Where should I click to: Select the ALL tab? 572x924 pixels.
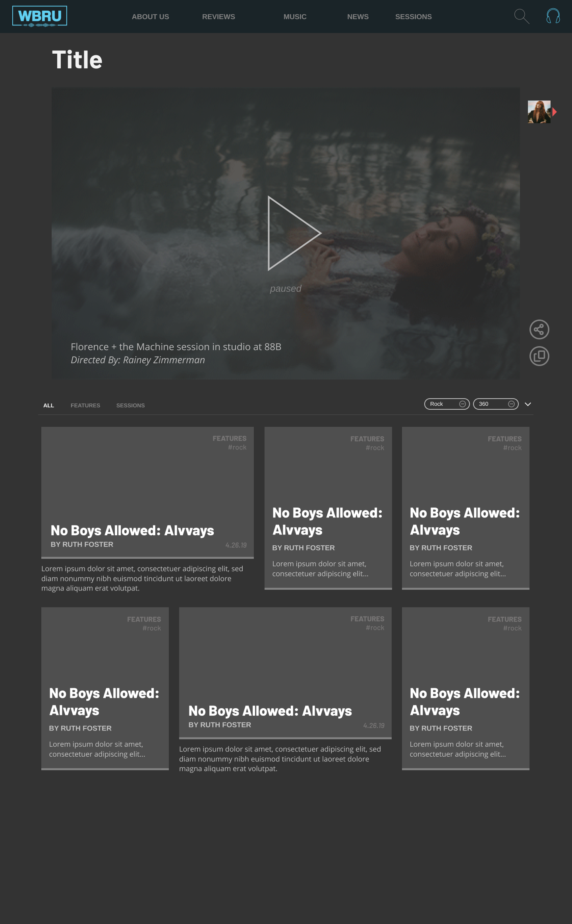[x=48, y=405]
